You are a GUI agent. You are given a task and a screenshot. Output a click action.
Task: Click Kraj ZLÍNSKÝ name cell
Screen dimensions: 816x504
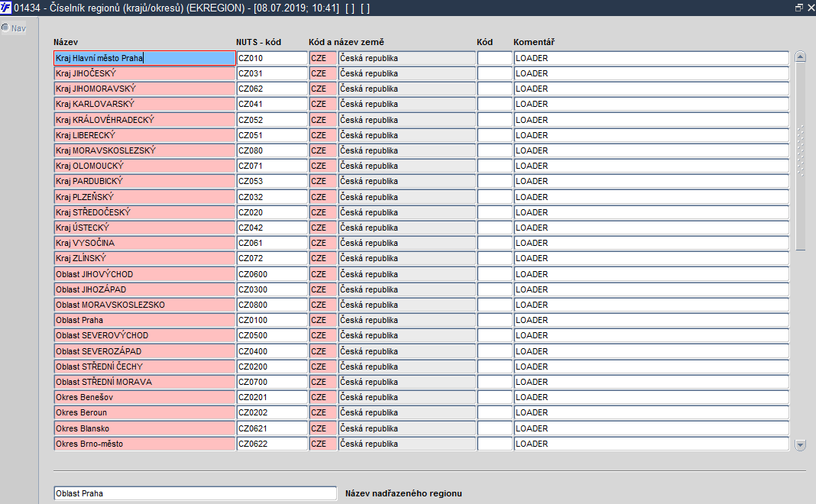coord(144,259)
